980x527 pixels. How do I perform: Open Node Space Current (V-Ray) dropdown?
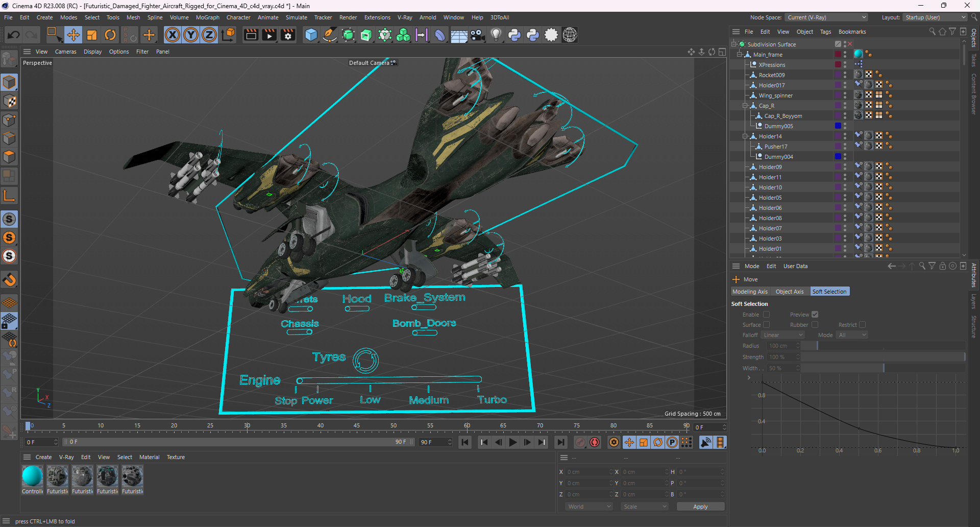826,17
